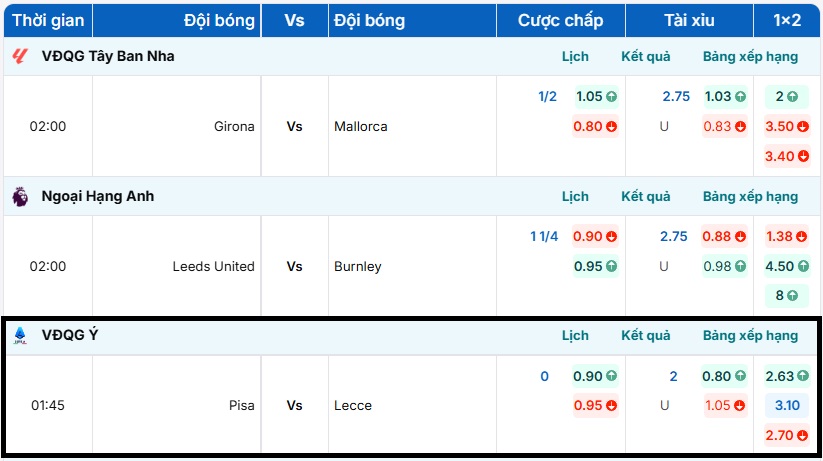The height and width of the screenshot is (461, 823).
Task: Click the 1 1/4 handicap line for Leeds
Action: point(544,236)
